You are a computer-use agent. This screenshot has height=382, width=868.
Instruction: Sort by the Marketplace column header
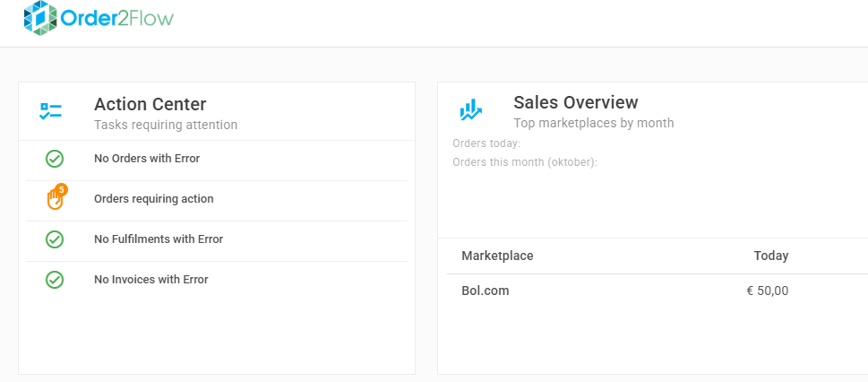tap(497, 256)
